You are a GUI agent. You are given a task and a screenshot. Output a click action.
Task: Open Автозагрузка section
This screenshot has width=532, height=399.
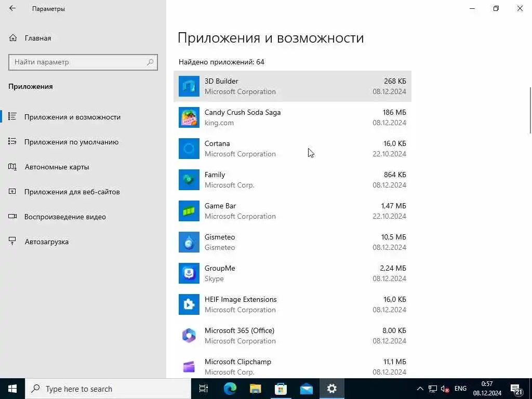(83, 242)
